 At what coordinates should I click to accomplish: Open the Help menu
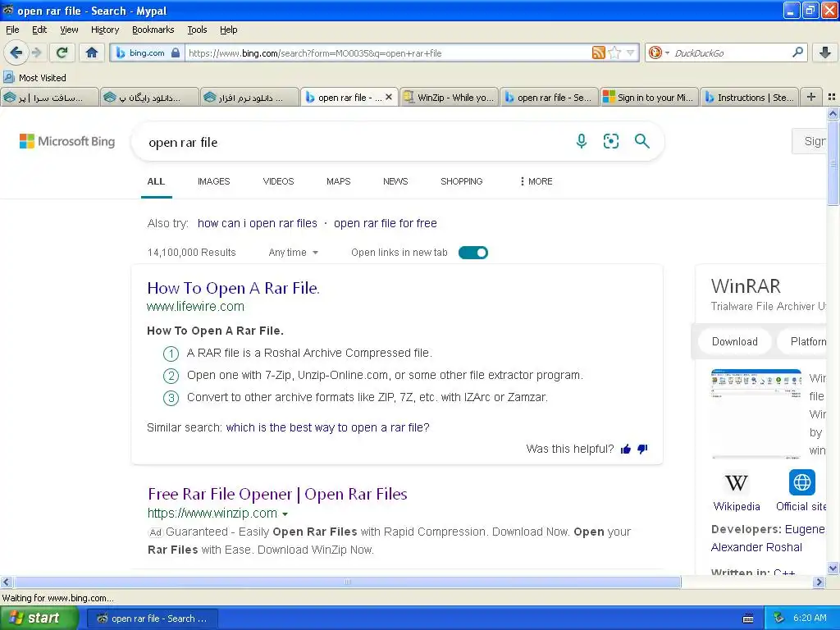pyautogui.click(x=228, y=30)
